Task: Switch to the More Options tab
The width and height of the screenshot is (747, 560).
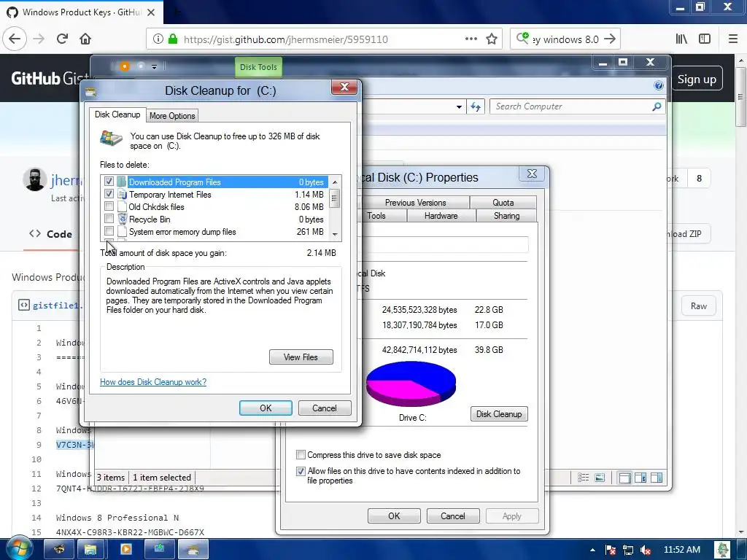Action: click(172, 116)
